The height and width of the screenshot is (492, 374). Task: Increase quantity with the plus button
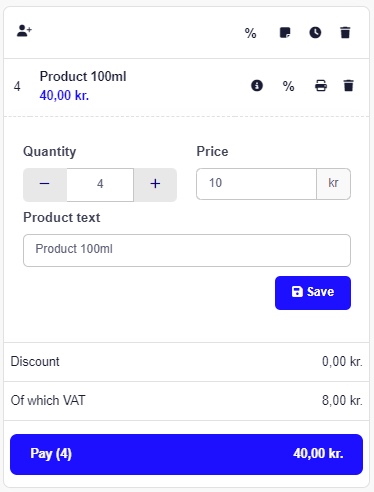click(155, 185)
